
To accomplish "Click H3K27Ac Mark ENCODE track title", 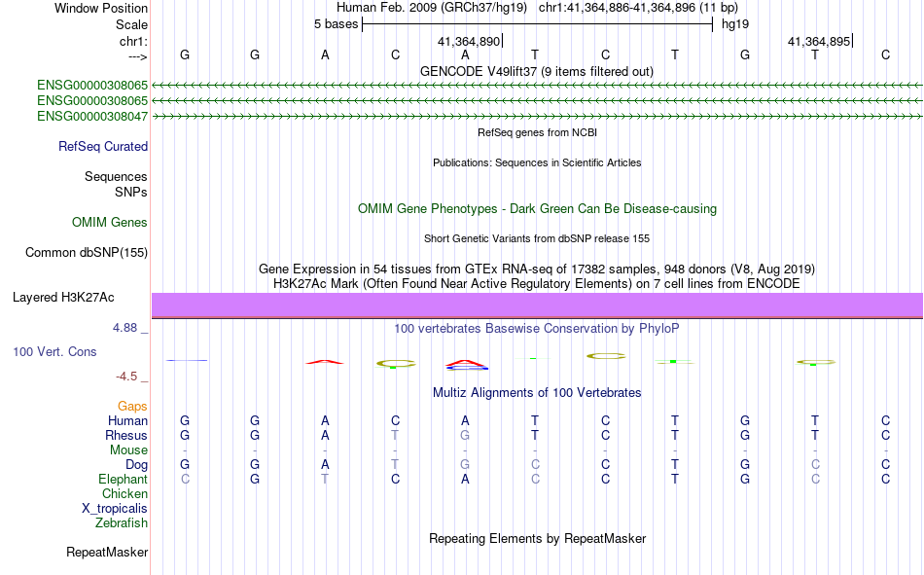I will pyautogui.click(x=537, y=284).
